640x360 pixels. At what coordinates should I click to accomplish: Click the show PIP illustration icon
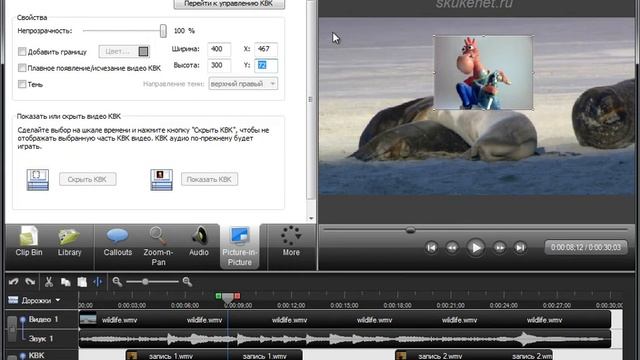point(161,180)
